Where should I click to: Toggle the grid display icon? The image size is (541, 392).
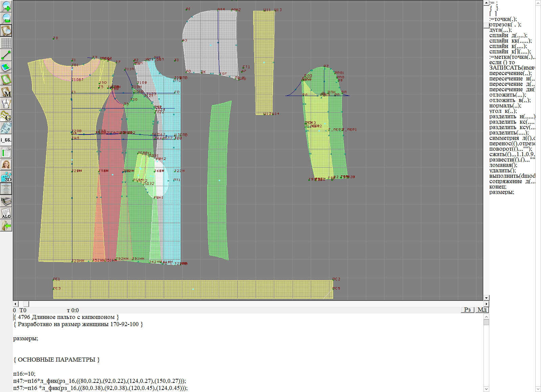coord(6,43)
